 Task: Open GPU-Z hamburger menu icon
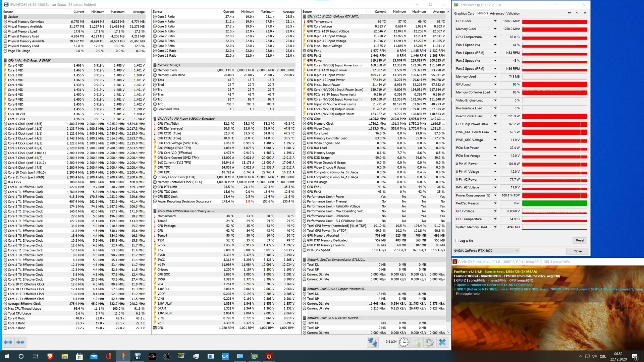585,13
